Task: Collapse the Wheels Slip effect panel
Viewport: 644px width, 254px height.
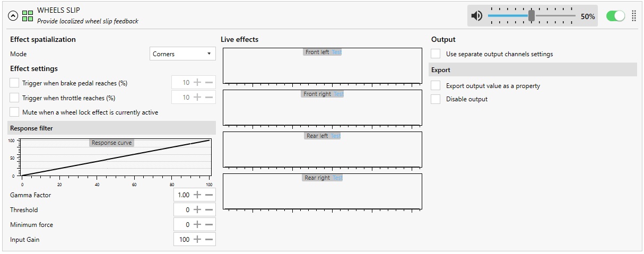Action: [x=13, y=15]
